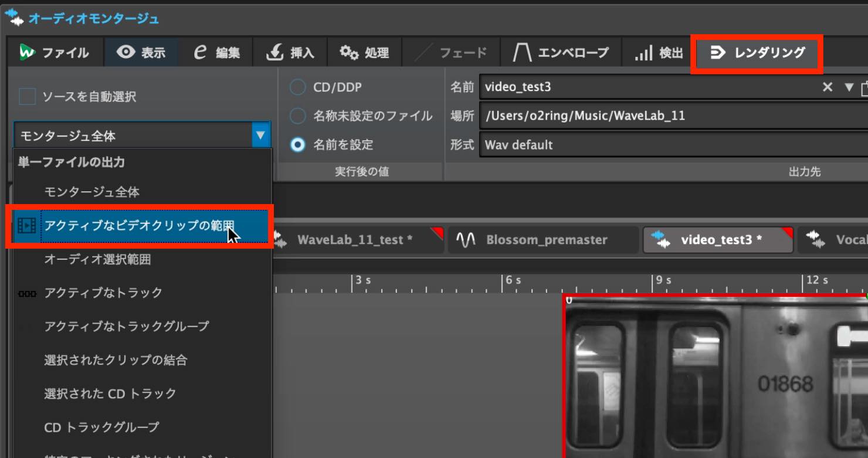Switch to Blossom_premaster file tab
The image size is (868, 458).
pos(543,240)
